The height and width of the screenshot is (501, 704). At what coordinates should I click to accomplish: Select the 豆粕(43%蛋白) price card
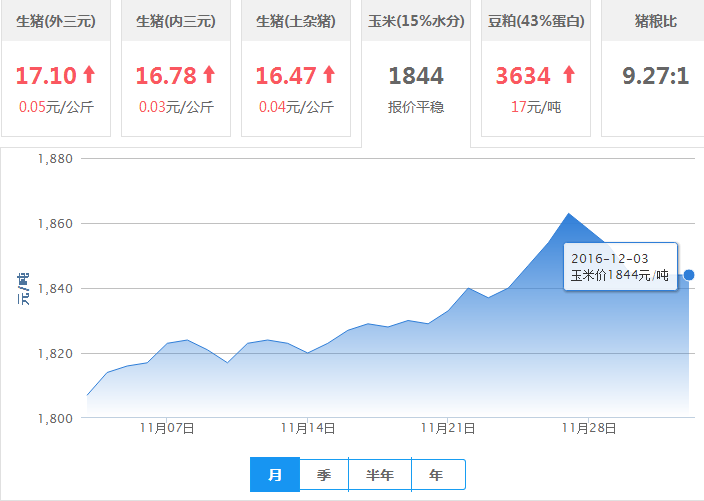click(x=536, y=68)
